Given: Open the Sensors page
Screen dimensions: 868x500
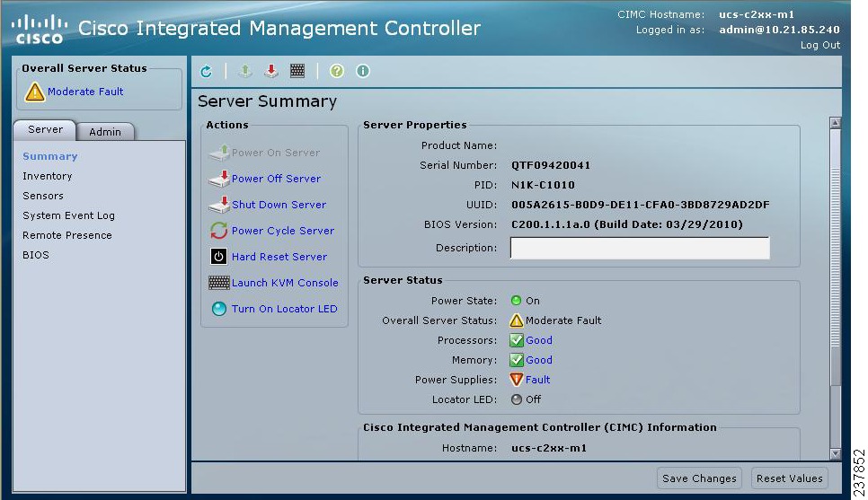Looking at the screenshot, I should 42,196.
